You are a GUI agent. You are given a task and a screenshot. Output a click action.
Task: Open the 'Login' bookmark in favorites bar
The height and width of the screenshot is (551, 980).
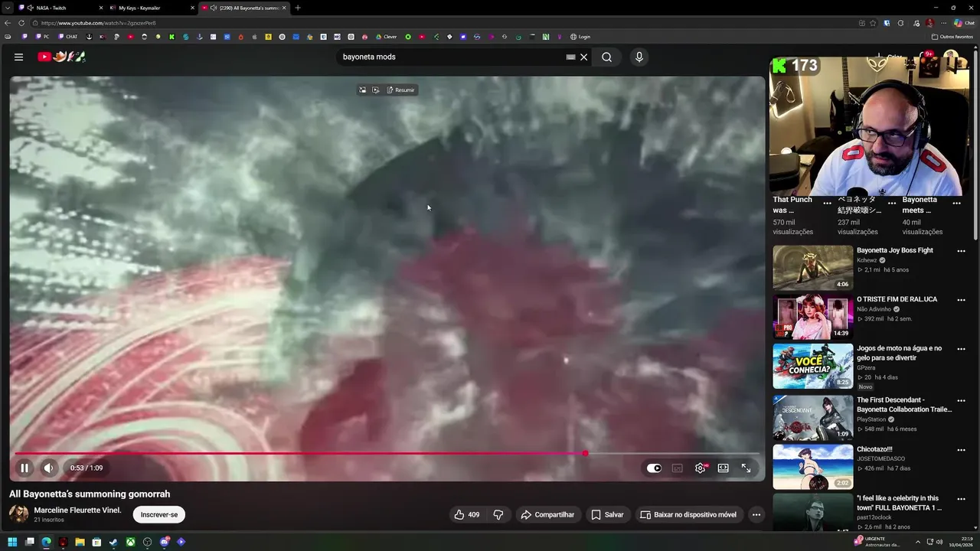(580, 37)
